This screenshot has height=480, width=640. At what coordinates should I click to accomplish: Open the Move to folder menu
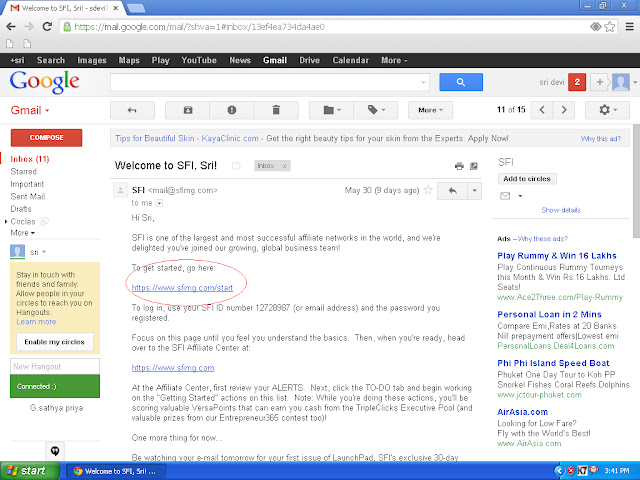pos(331,110)
